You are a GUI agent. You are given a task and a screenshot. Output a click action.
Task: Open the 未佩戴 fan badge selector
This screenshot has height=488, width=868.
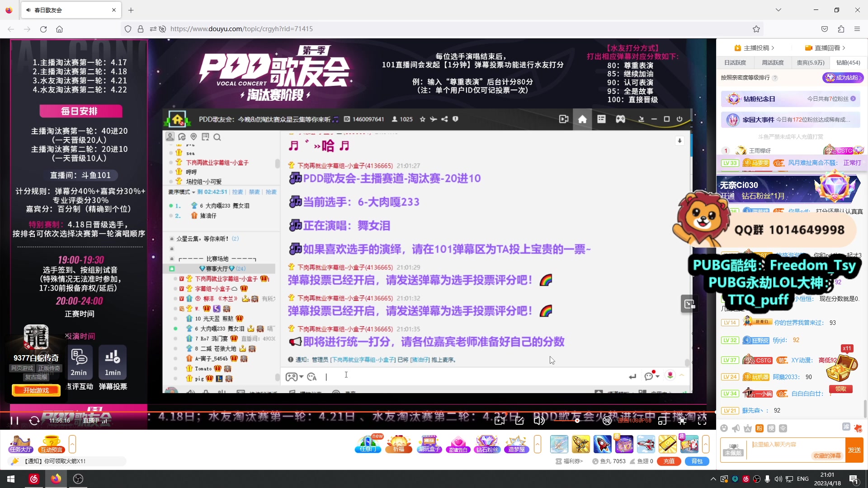click(x=733, y=450)
